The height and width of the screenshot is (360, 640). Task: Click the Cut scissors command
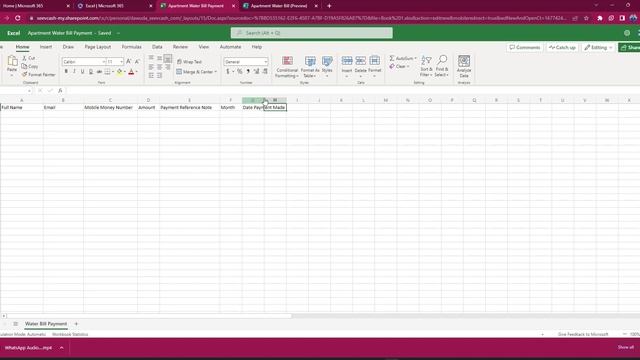29,58
